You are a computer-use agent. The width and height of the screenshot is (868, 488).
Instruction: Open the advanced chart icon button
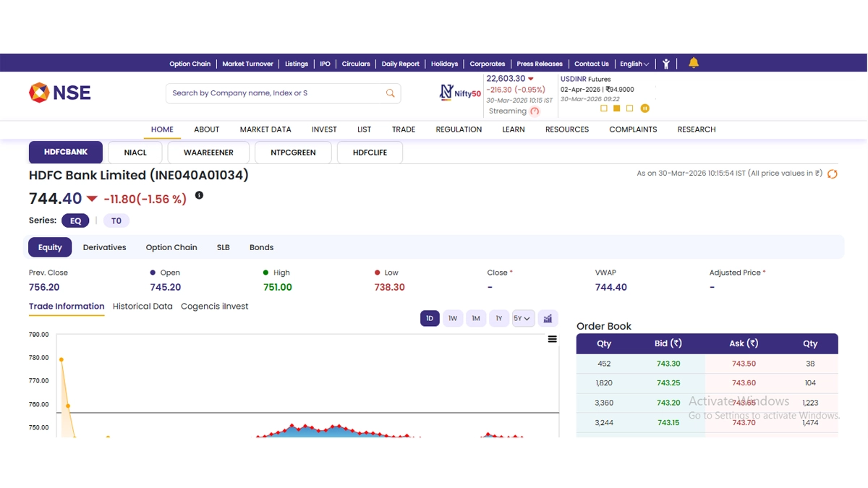point(548,319)
